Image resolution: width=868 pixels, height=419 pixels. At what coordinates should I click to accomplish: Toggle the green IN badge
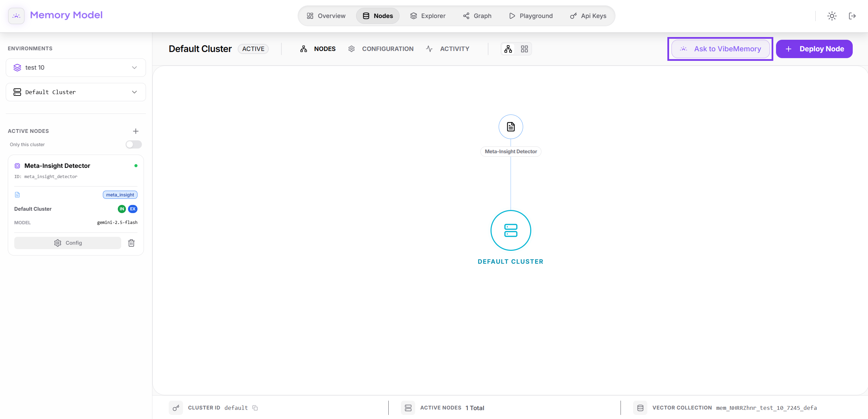tap(122, 209)
